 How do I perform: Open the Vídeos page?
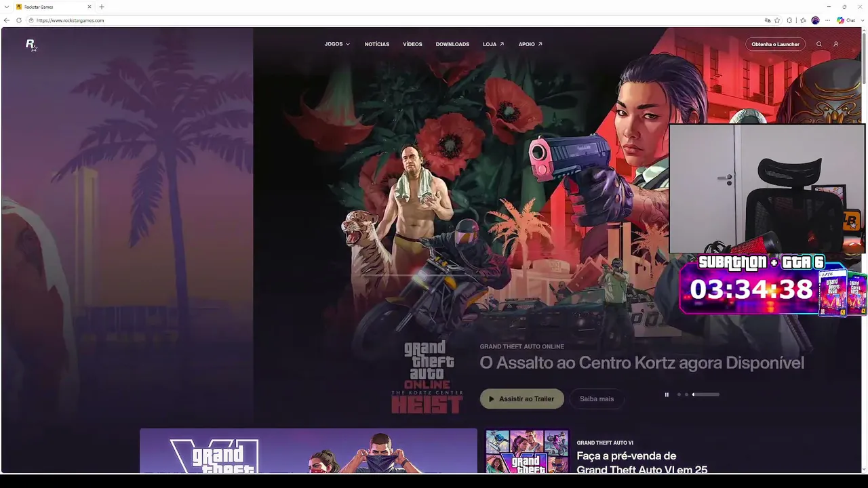[x=412, y=44]
